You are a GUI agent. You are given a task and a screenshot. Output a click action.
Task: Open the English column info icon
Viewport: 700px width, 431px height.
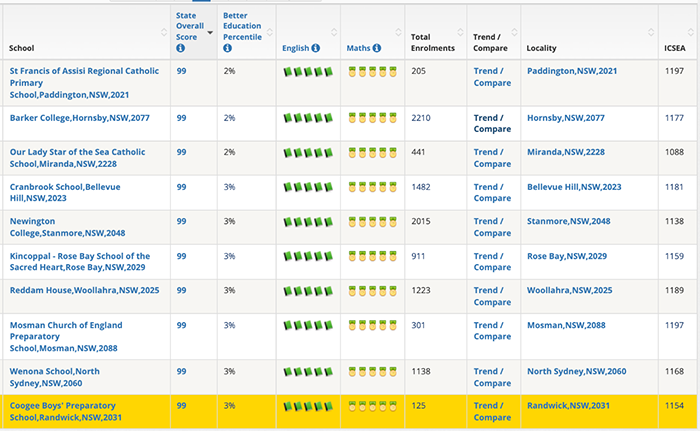[x=316, y=48]
